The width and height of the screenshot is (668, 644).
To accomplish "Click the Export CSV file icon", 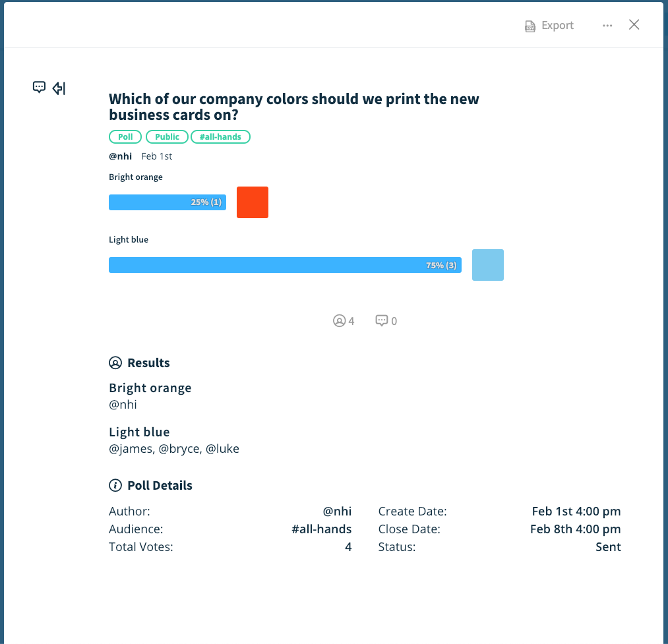I will (x=530, y=26).
